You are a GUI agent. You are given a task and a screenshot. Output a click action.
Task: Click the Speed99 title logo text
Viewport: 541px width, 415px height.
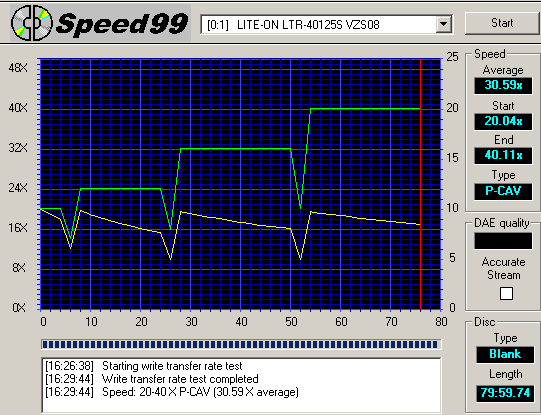pyautogui.click(x=121, y=24)
